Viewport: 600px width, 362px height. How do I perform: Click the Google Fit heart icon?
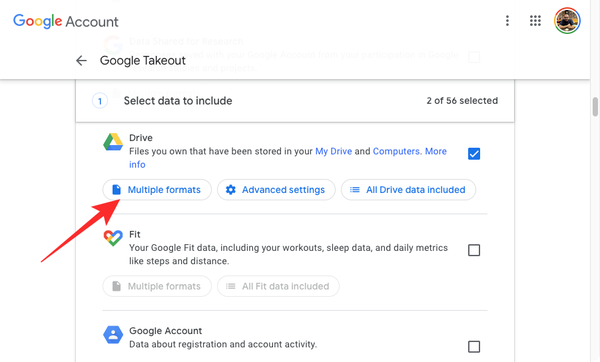tap(113, 238)
